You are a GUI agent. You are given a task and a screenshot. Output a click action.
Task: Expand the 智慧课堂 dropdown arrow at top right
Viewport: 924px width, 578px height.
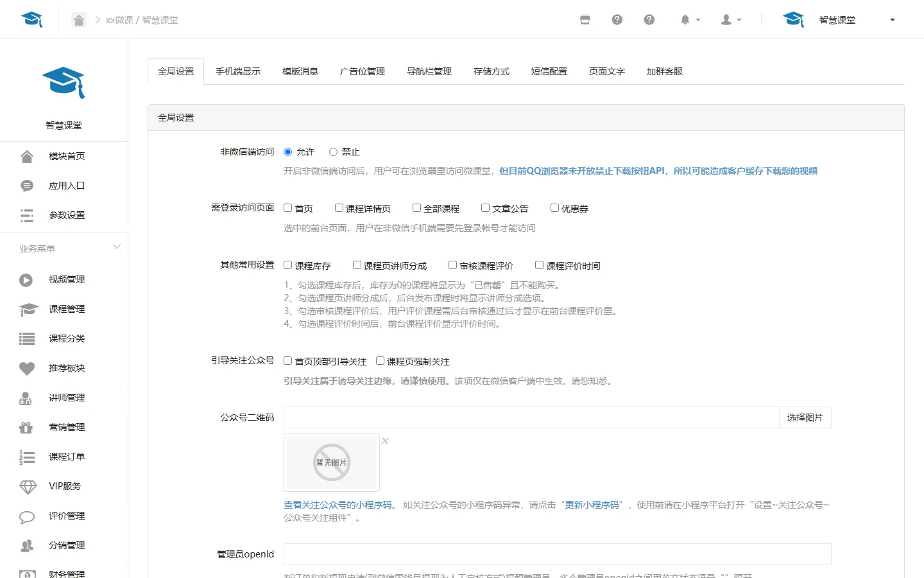(892, 20)
